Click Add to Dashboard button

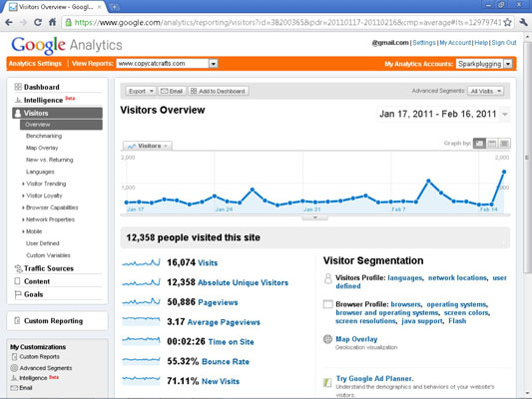click(x=219, y=91)
